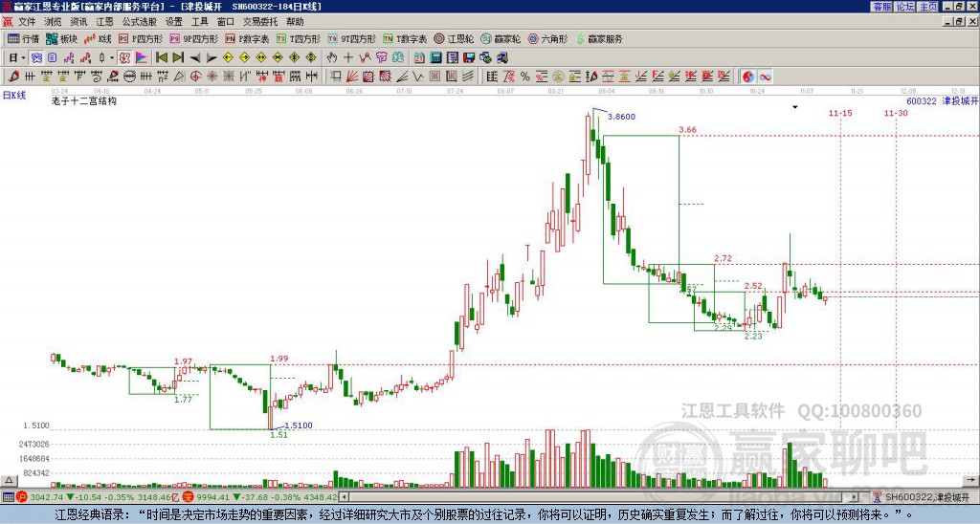This screenshot has width=980, height=524.
Task: Open the calculator icon
Action: 435,58
